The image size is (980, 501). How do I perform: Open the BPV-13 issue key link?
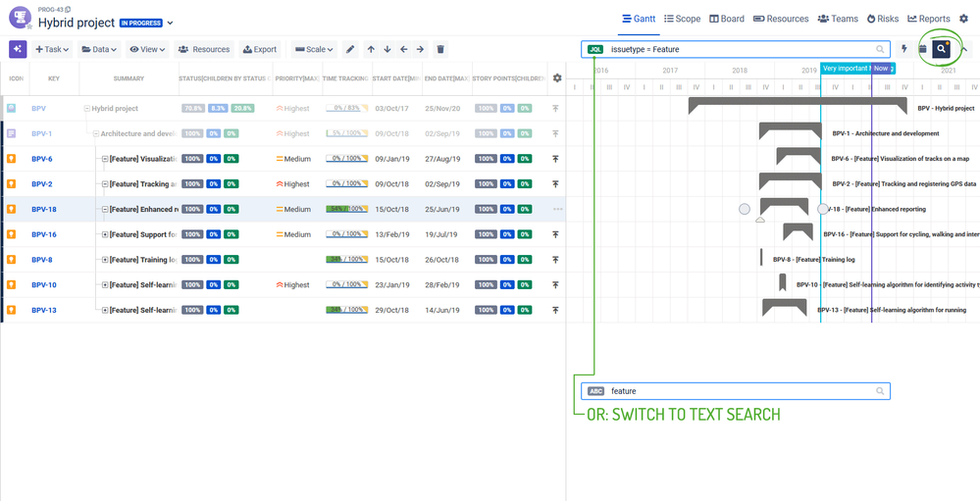coord(44,310)
